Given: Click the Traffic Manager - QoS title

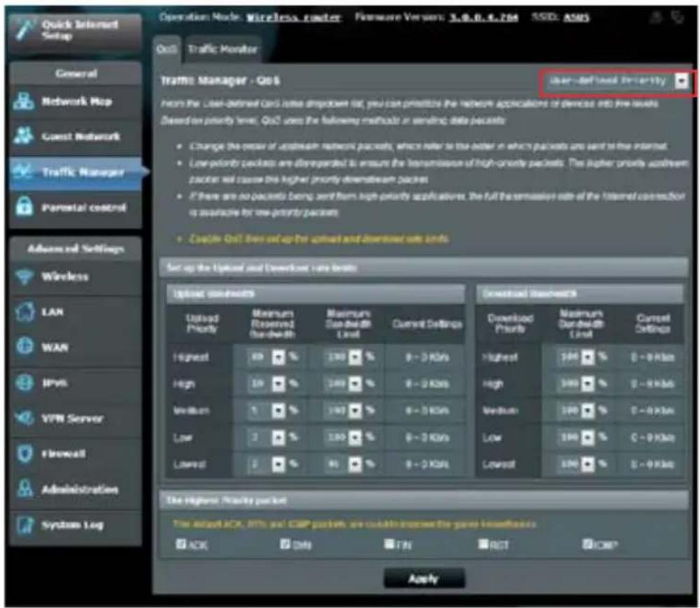Looking at the screenshot, I should [x=220, y=81].
